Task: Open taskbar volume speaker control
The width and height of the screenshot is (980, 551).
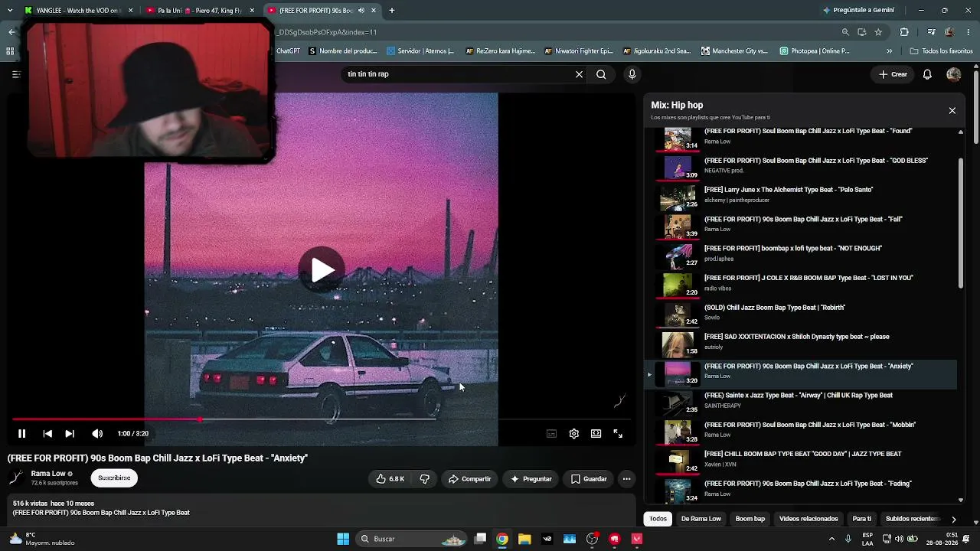Action: [x=899, y=539]
